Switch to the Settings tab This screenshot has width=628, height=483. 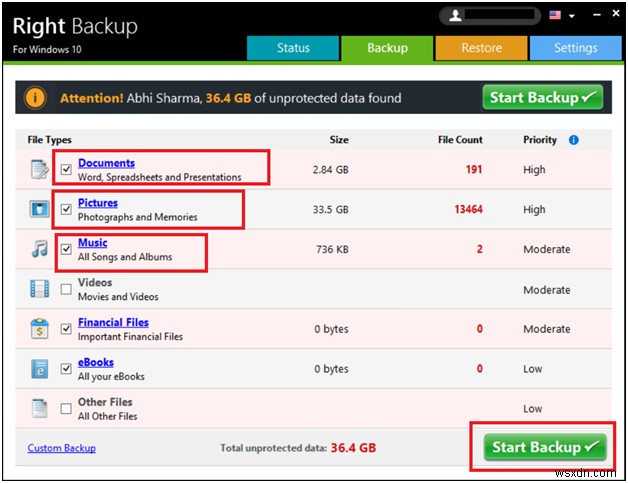coord(576,48)
